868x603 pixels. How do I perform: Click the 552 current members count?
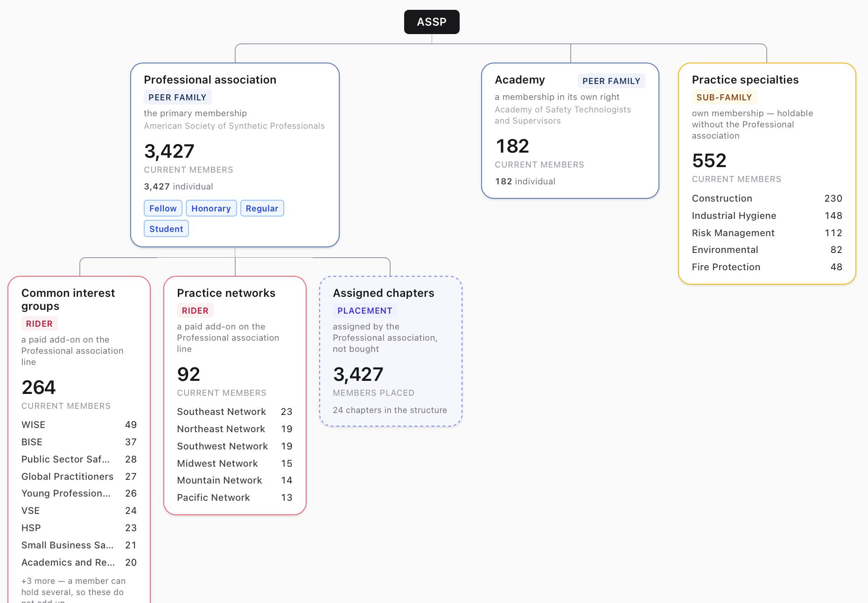pos(709,161)
